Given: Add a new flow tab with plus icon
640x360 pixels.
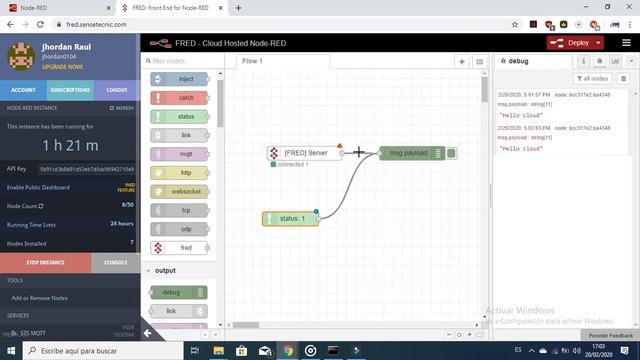Looking at the screenshot, I should [462, 62].
